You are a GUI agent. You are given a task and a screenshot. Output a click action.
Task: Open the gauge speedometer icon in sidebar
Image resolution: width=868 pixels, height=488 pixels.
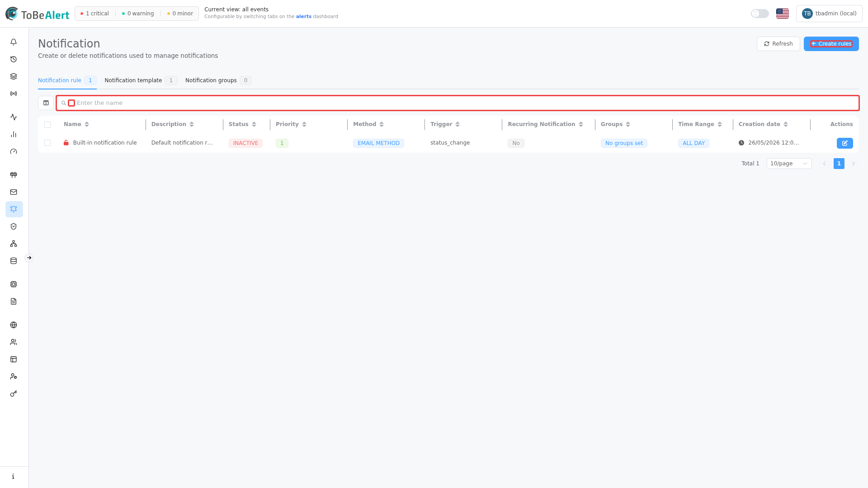pyautogui.click(x=14, y=151)
